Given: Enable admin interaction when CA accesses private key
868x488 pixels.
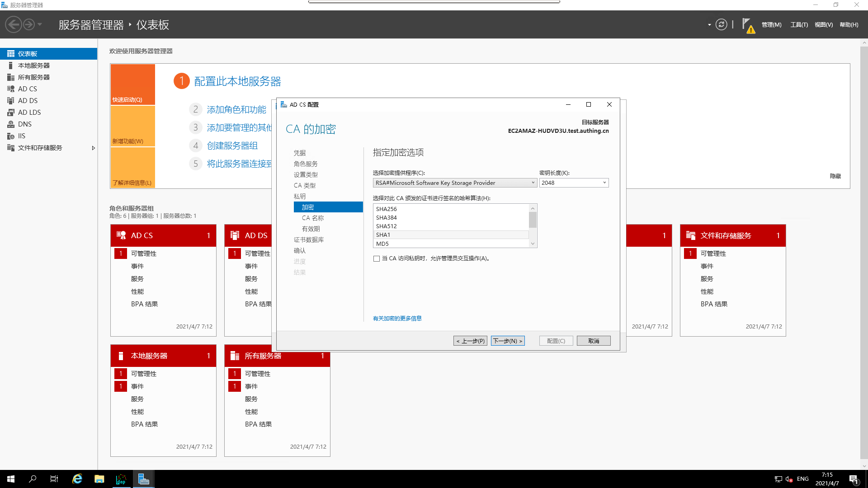Looking at the screenshot, I should (x=377, y=258).
